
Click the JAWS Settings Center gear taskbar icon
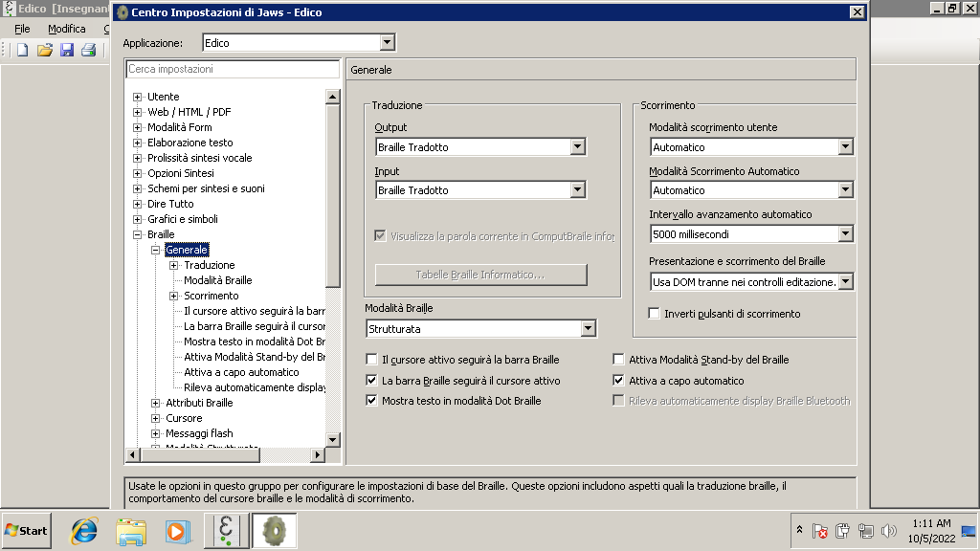click(274, 531)
